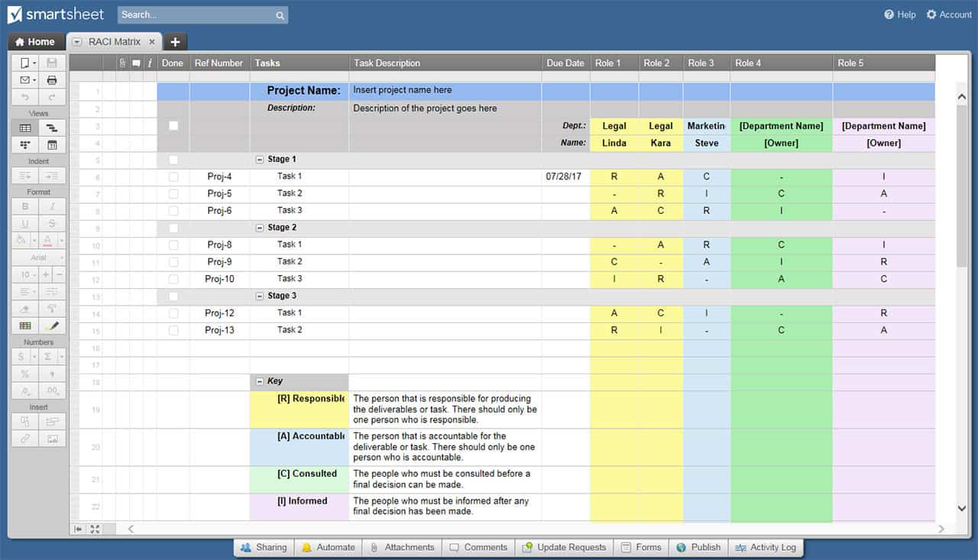Click the Print icon in left toolbar
Screen dimensions: 978x560
(52, 80)
